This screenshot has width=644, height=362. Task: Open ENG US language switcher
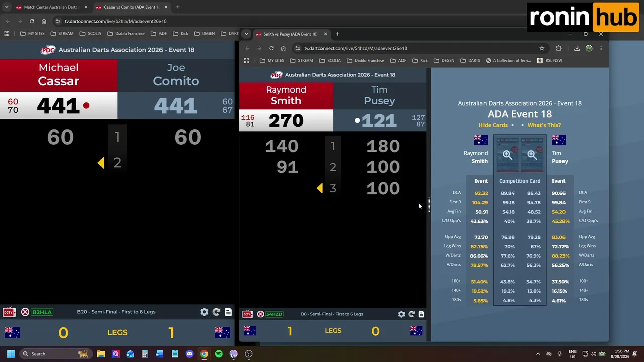click(573, 354)
